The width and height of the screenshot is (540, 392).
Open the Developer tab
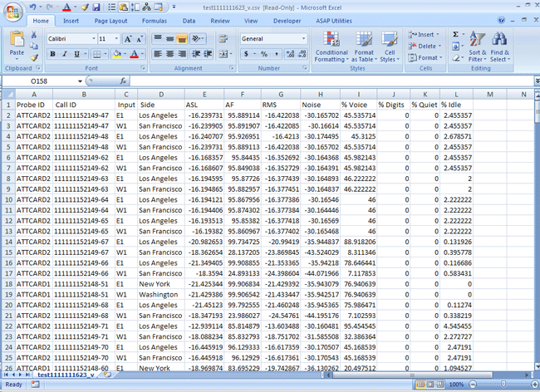point(287,21)
